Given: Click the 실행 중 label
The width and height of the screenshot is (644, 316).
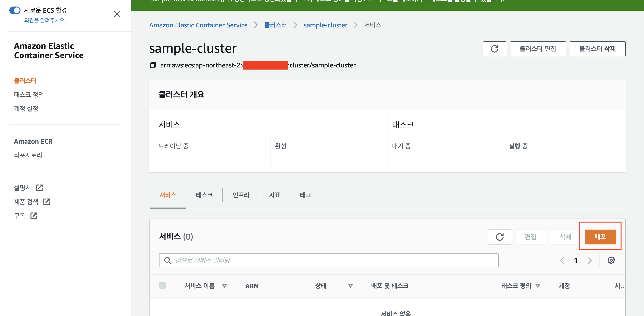Looking at the screenshot, I should point(518,146).
